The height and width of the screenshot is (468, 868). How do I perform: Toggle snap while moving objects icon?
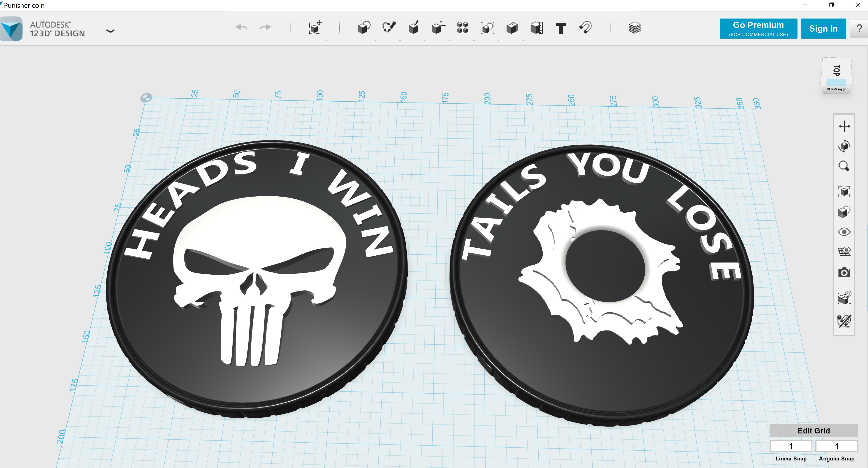[844, 298]
